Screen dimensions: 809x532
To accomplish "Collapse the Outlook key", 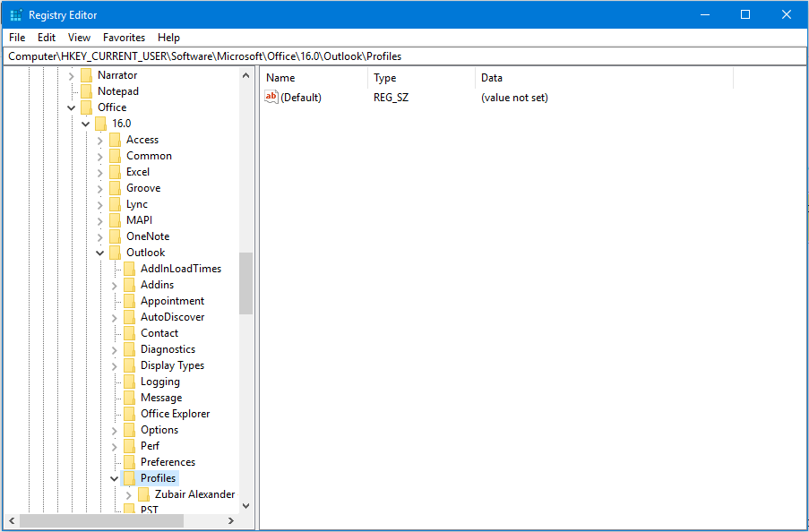I will pos(100,253).
